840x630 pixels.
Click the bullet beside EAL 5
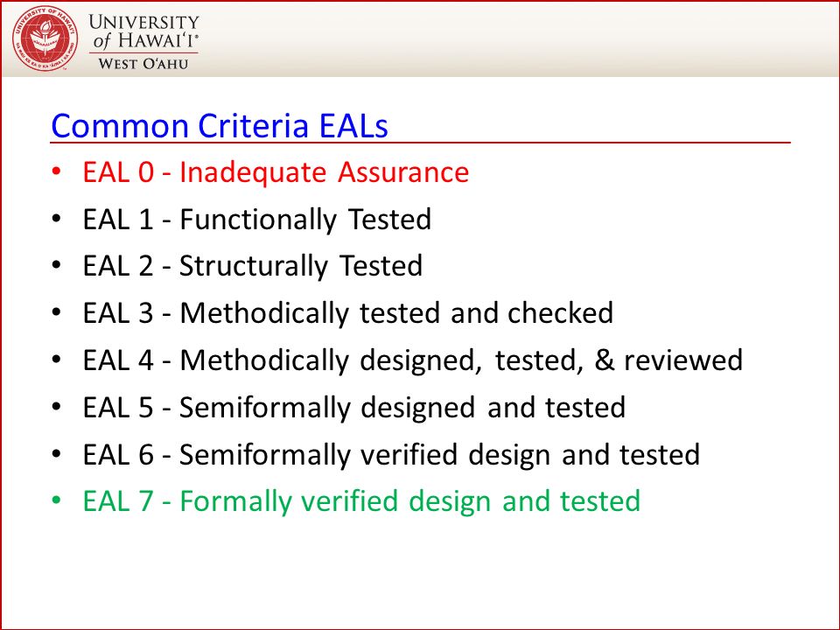(x=57, y=407)
